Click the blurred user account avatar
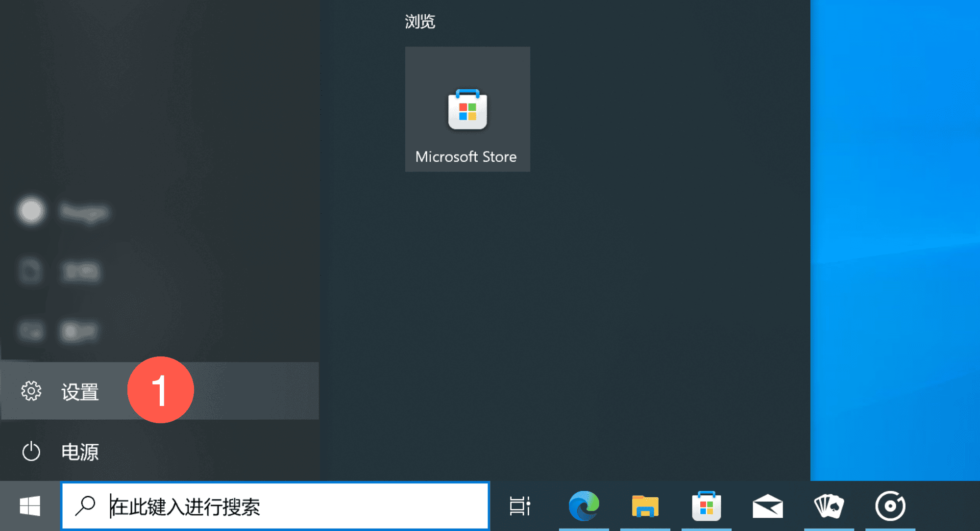 (31, 211)
